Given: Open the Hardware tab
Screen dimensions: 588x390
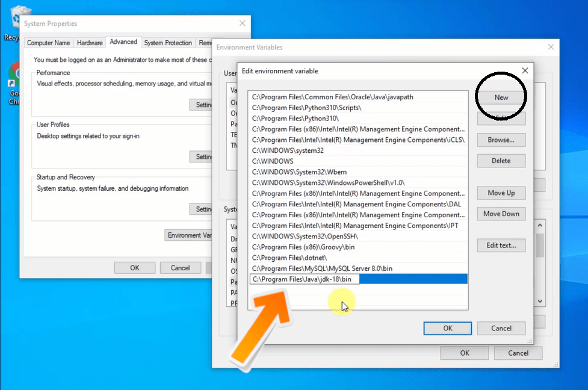Looking at the screenshot, I should click(89, 43).
